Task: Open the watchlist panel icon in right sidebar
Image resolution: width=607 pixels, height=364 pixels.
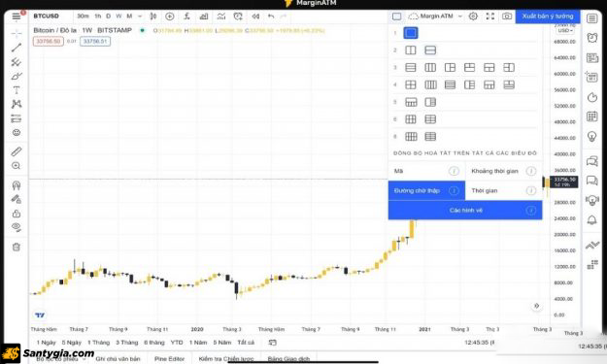Action: pos(591,18)
